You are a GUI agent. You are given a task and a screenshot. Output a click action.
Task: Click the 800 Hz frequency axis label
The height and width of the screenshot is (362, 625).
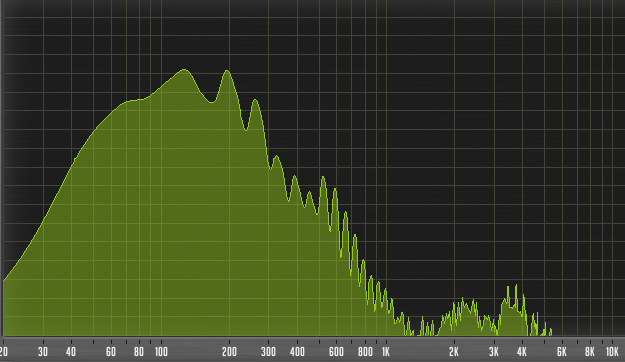[x=365, y=352]
